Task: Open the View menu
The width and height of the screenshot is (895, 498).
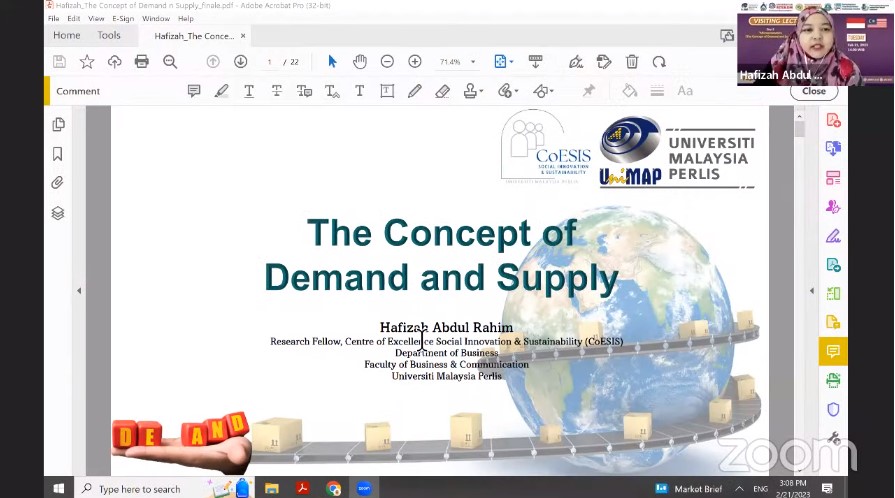Action: (x=96, y=18)
